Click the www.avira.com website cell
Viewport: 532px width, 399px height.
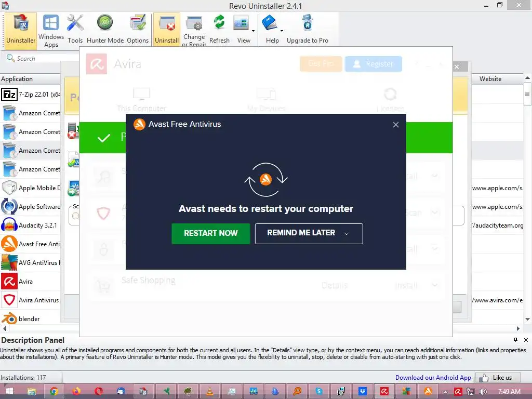pos(497,300)
